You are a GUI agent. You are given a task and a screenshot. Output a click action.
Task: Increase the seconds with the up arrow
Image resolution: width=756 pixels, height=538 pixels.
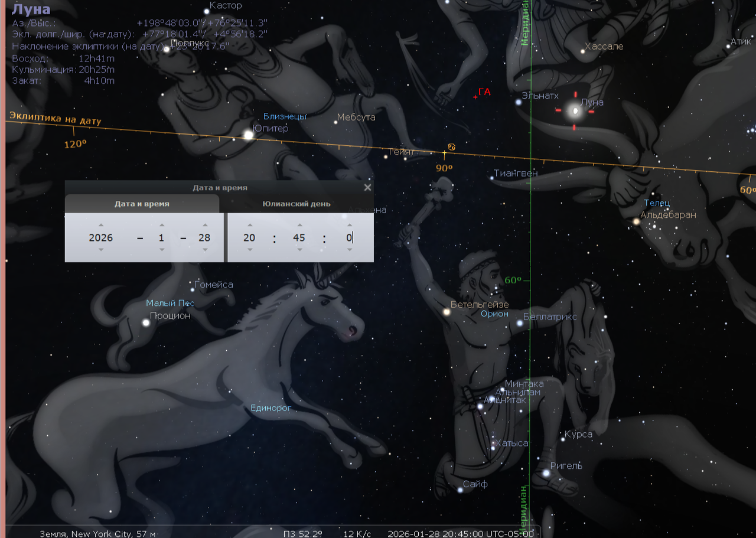[350, 225]
